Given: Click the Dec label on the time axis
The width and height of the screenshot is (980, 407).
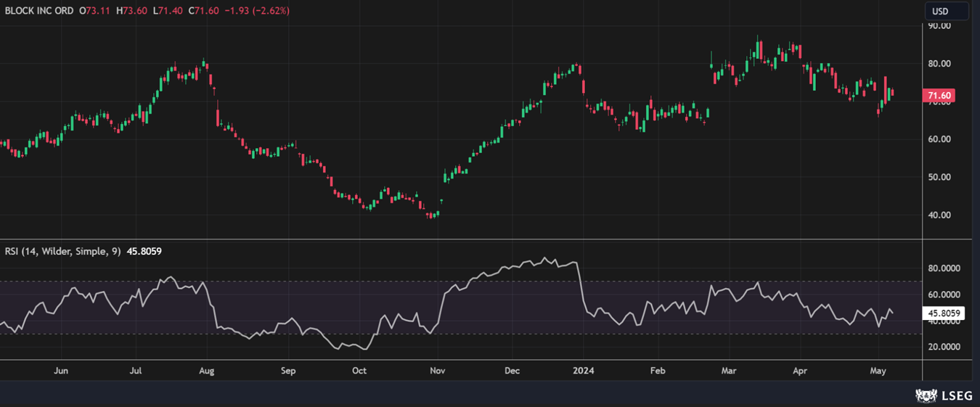Looking at the screenshot, I should point(513,371).
